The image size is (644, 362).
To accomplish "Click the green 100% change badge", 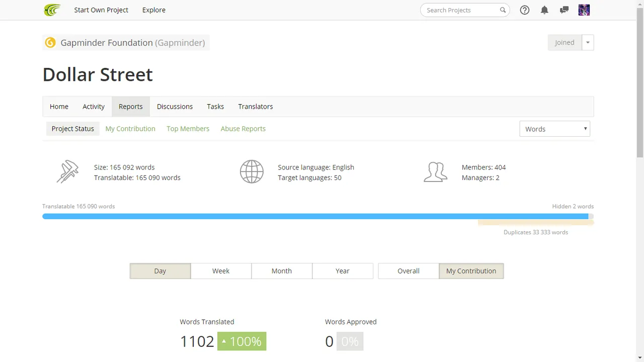I will (242, 341).
